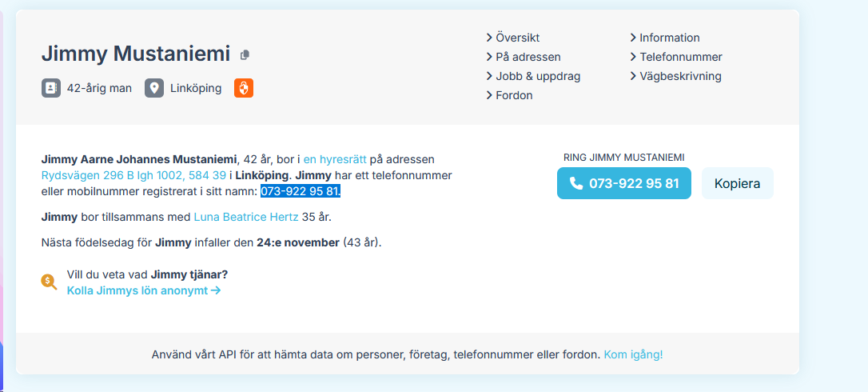
Task: Call 073-922 95 81 via the blue button
Action: (x=624, y=183)
